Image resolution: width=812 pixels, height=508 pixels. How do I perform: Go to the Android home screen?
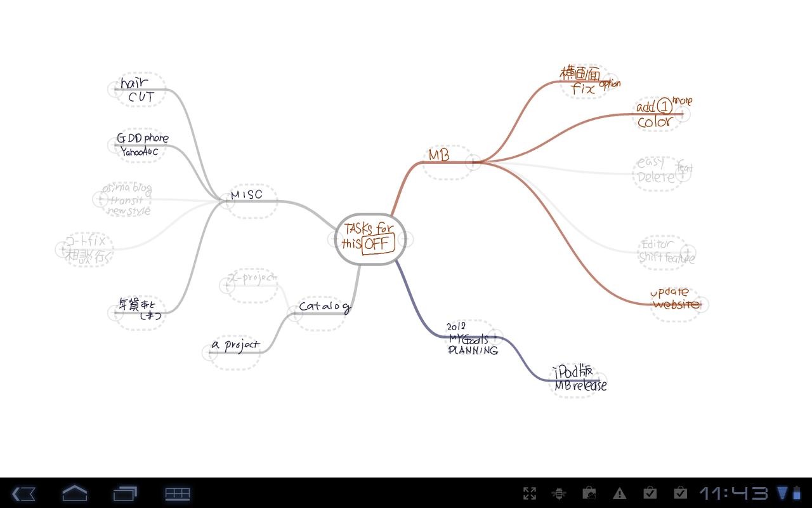[74, 493]
